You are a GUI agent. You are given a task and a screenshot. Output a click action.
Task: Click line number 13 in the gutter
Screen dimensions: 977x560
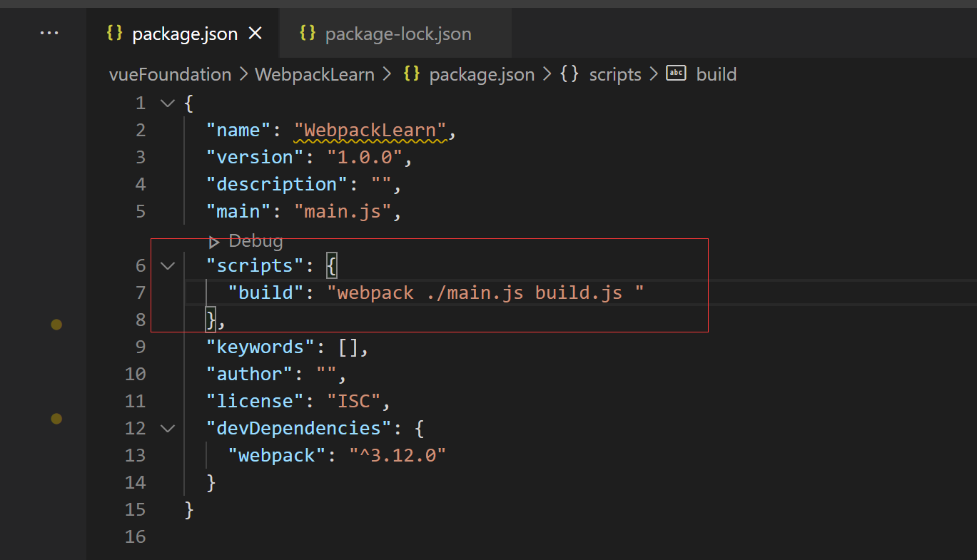coord(135,455)
